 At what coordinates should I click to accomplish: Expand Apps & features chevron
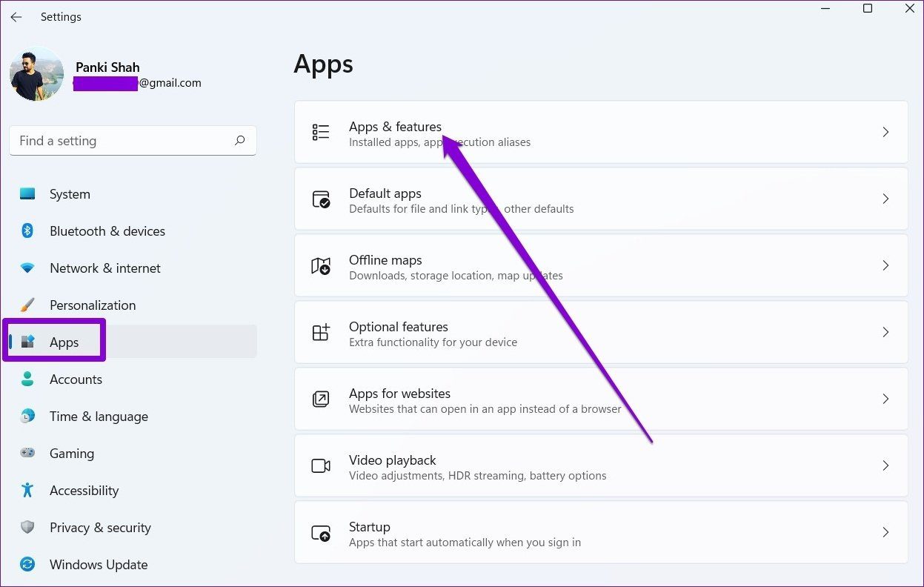[885, 132]
